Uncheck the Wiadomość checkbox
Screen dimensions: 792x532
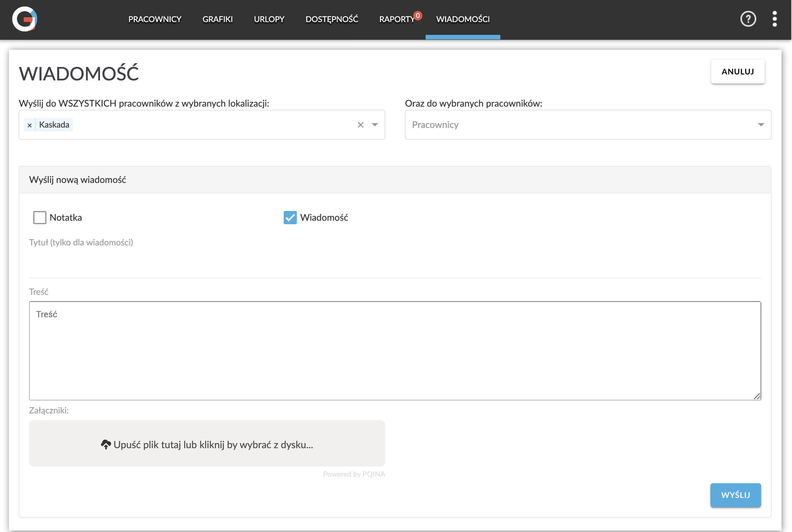tap(290, 217)
